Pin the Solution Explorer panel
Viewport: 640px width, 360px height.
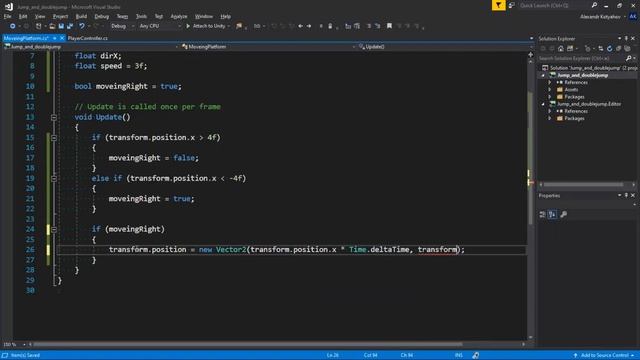(x=626, y=38)
